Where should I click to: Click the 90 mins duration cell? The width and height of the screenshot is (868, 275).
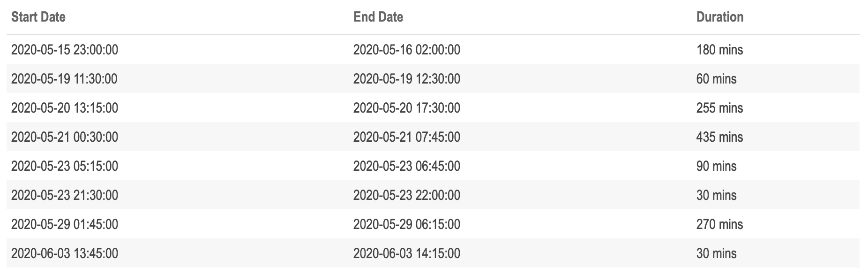[x=716, y=166]
